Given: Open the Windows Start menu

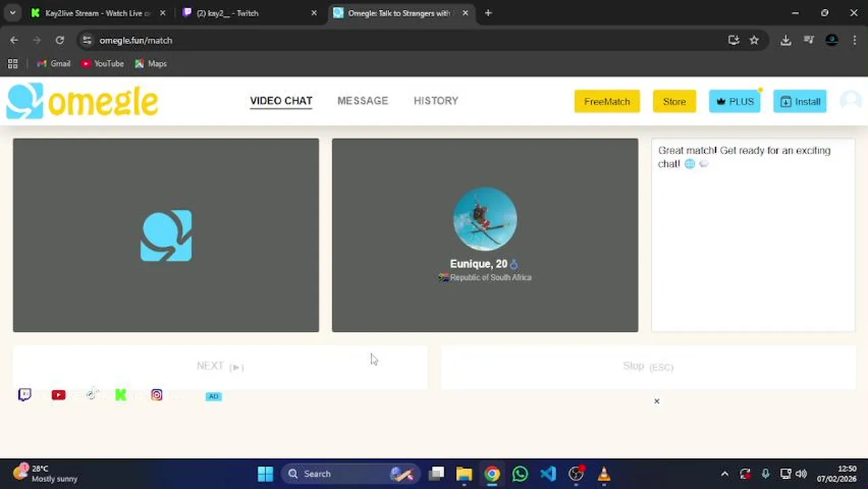Looking at the screenshot, I should pos(266,473).
